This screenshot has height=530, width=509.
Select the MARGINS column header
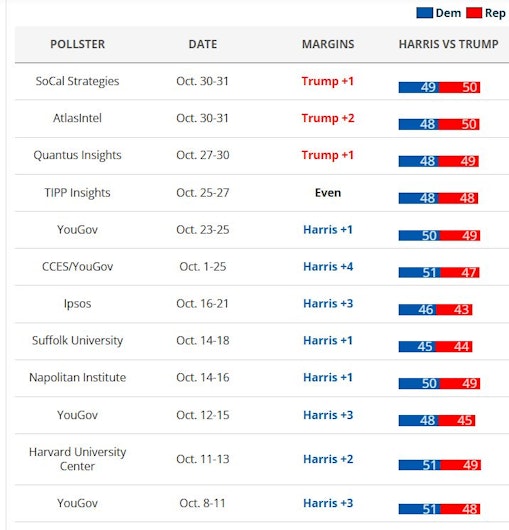[328, 44]
